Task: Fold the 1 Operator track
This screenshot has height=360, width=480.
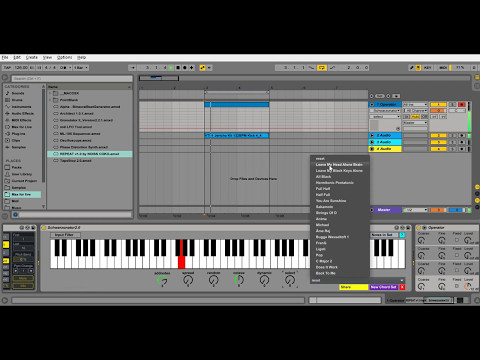Action: pos(372,105)
